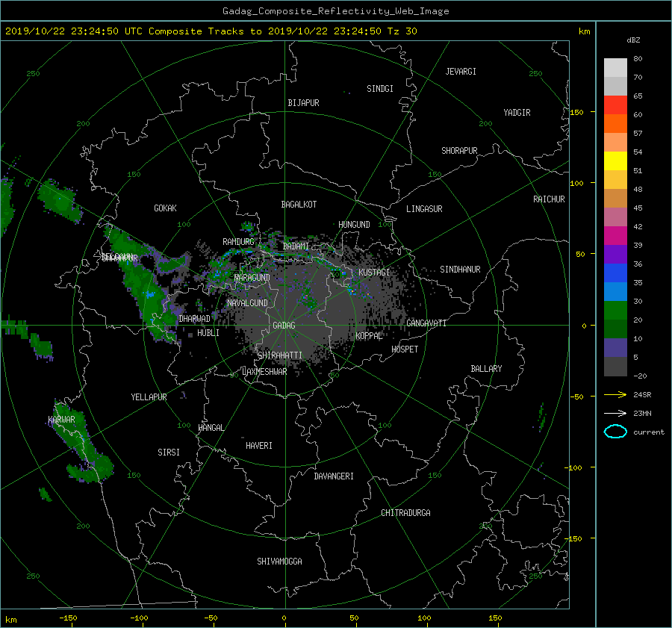Click the HOSPET city label
The width and height of the screenshot is (672, 628).
click(405, 349)
